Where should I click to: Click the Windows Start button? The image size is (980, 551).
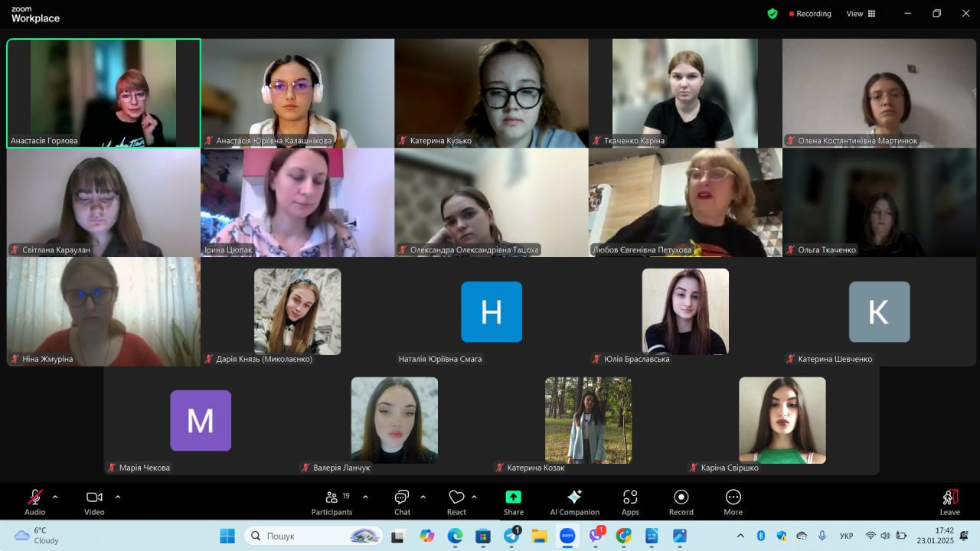click(227, 536)
